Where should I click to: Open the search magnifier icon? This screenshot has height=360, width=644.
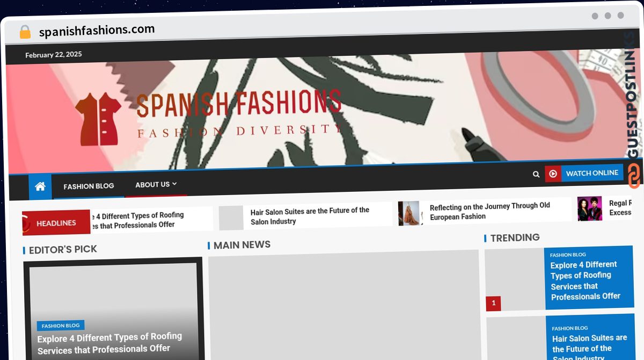(x=536, y=174)
